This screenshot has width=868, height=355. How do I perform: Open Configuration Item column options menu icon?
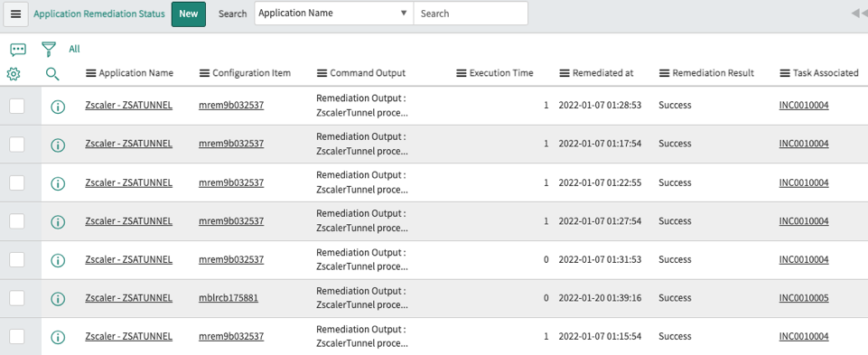click(x=204, y=73)
